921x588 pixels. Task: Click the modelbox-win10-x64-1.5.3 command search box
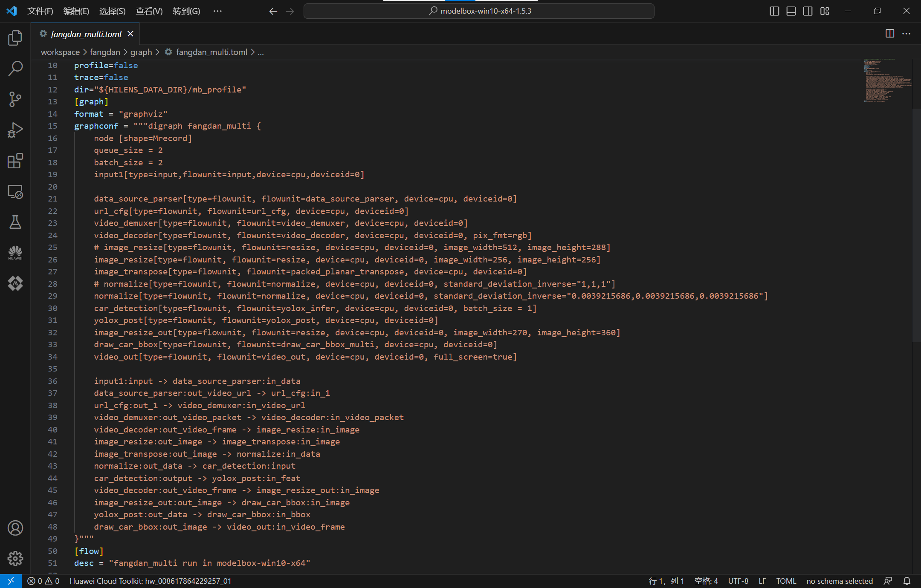pos(478,11)
